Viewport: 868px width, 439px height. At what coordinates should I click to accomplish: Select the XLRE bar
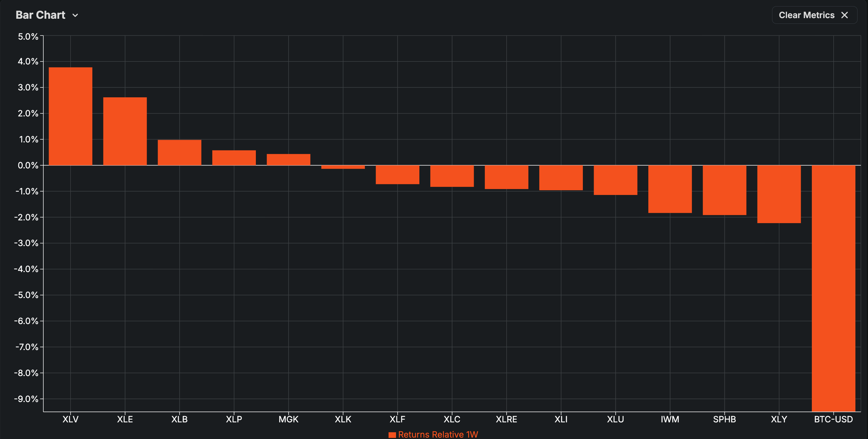coord(507,177)
